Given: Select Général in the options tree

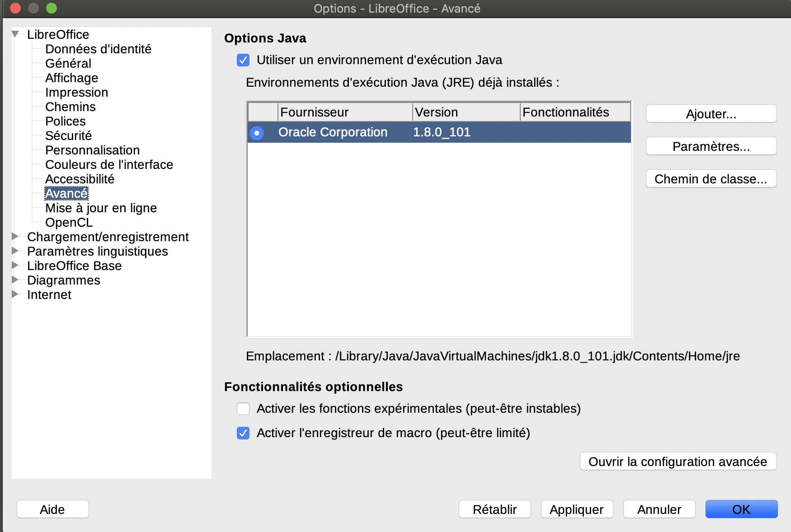Looking at the screenshot, I should click(x=68, y=63).
